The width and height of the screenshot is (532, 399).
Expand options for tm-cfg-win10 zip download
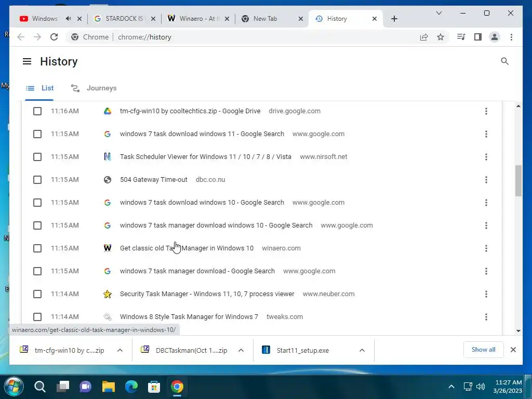[120, 350]
